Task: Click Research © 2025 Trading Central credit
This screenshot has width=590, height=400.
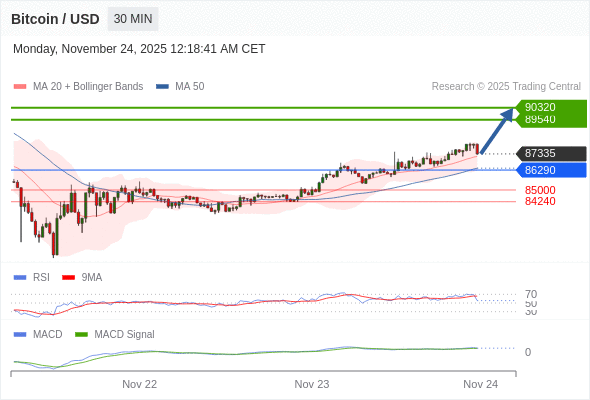Action: pyautogui.click(x=506, y=87)
